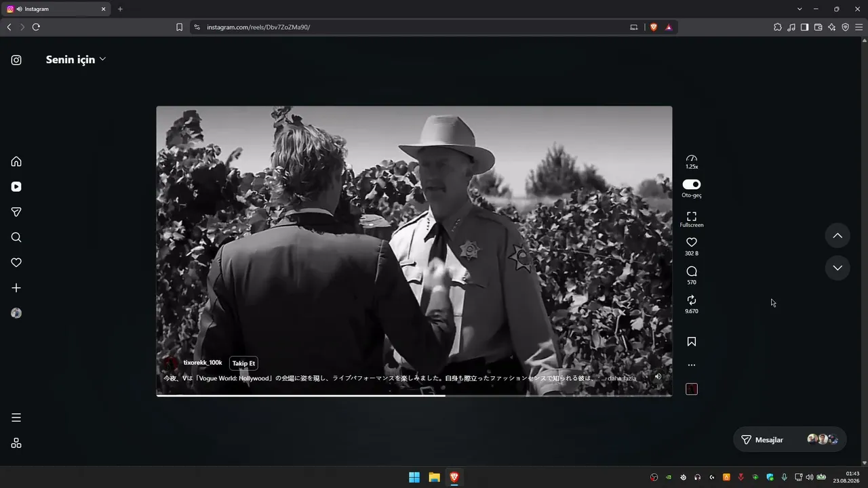Open the Brave VPN shield icon
The width and height of the screenshot is (868, 488).
845,27
